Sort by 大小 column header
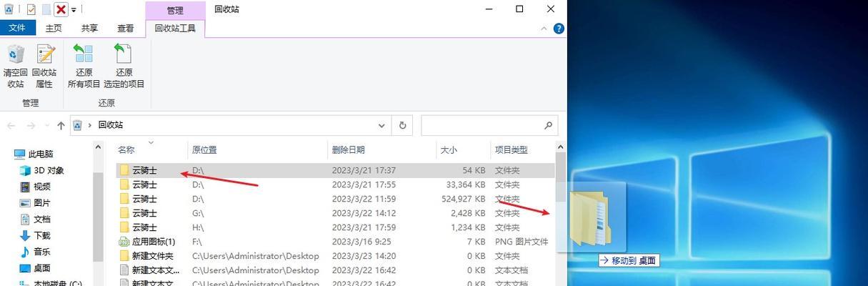The height and width of the screenshot is (286, 868). (x=449, y=149)
